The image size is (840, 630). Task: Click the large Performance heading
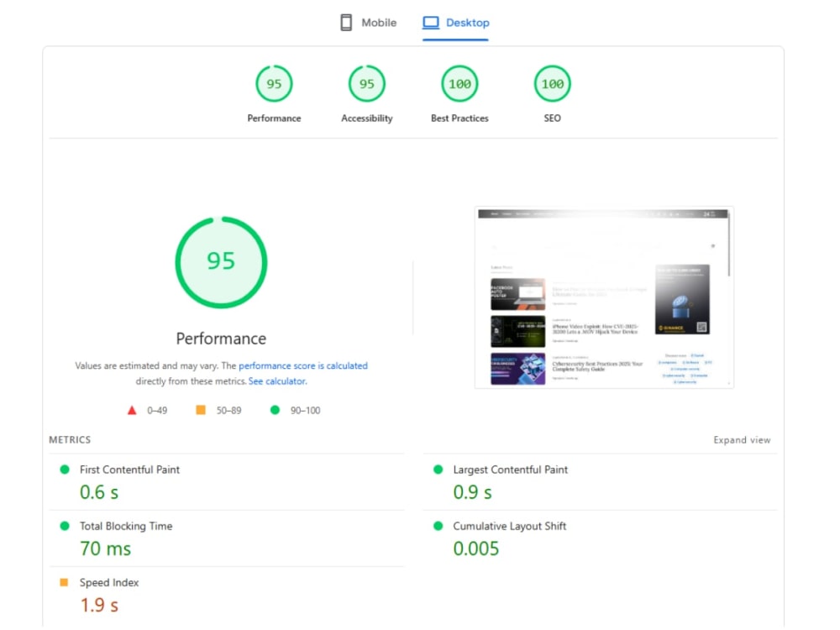coord(221,339)
